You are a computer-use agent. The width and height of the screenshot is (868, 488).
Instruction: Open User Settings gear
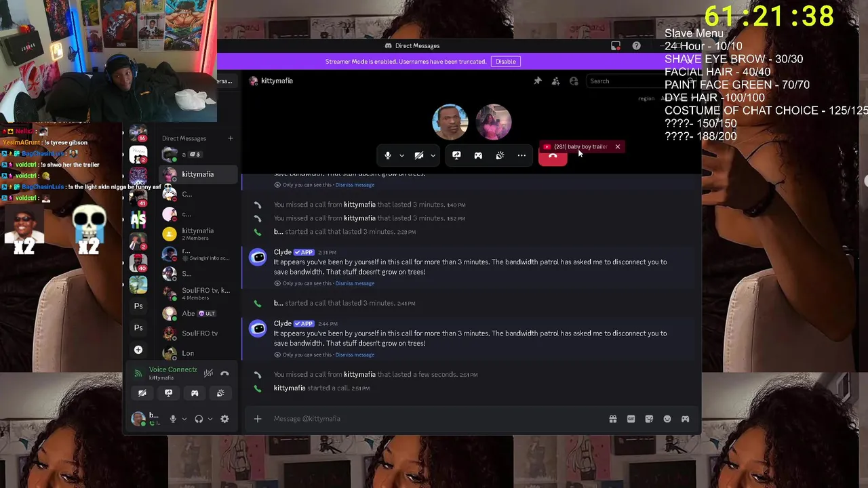click(224, 419)
